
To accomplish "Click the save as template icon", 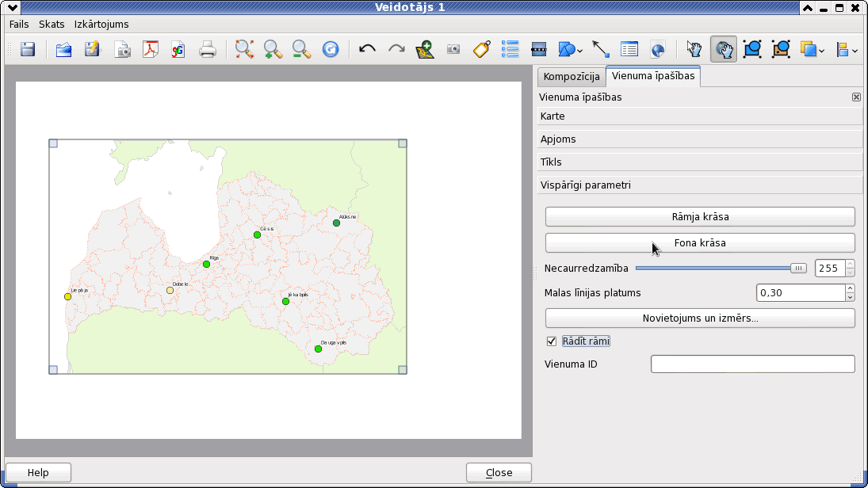I will 93,50.
